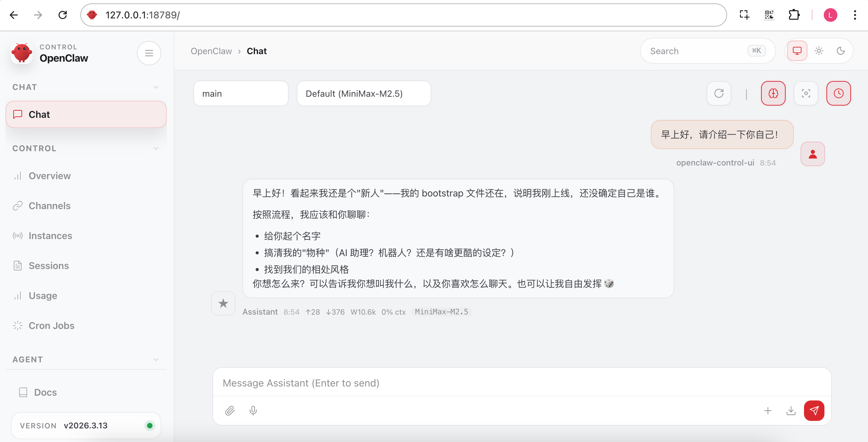
Task: Star the Assistant's reply
Action: [x=223, y=303]
